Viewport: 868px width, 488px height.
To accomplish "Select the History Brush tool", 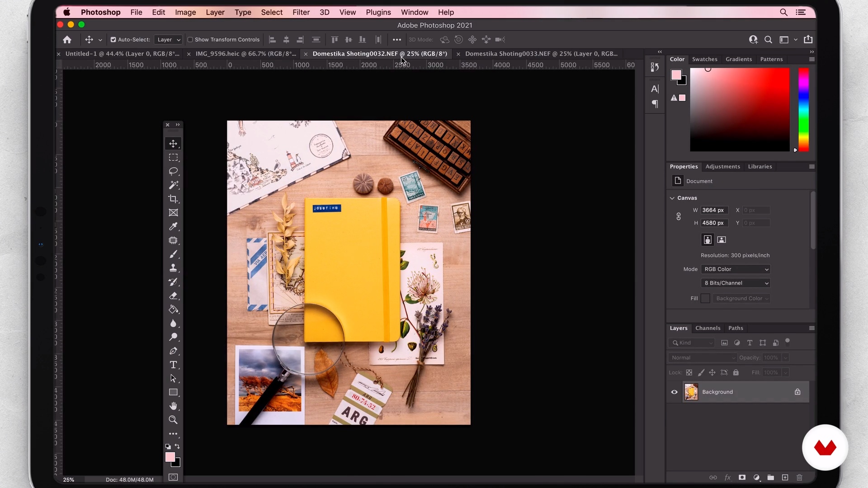I will pyautogui.click(x=173, y=282).
